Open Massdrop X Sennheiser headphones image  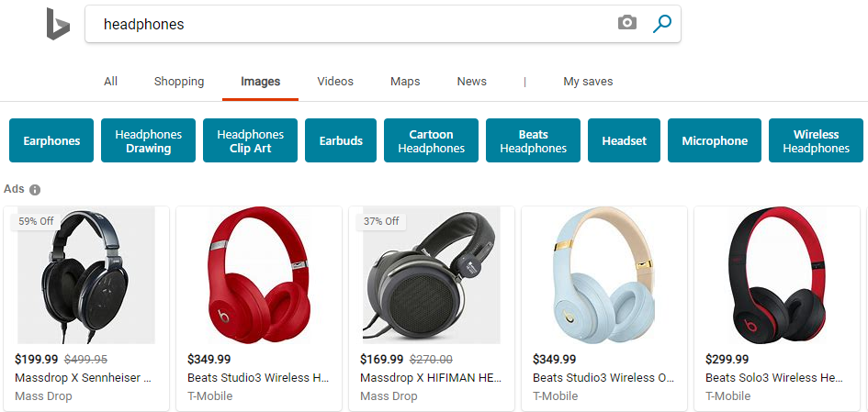tap(86, 274)
